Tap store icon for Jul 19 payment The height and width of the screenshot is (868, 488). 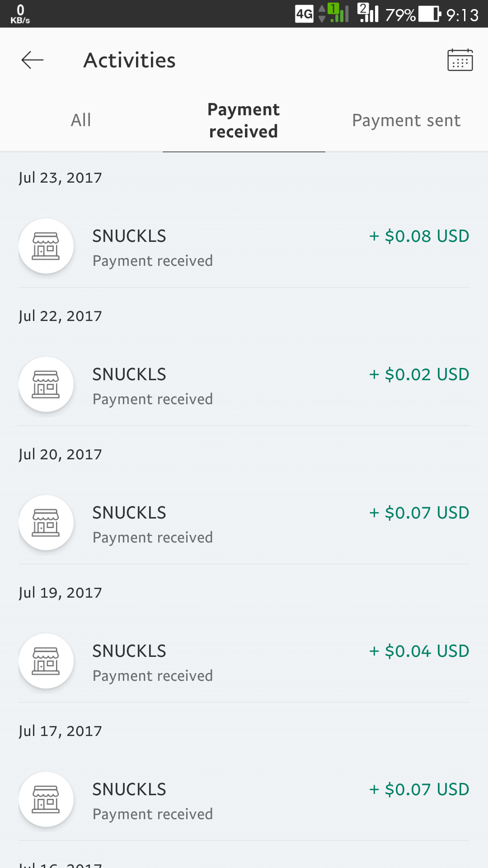(46, 661)
